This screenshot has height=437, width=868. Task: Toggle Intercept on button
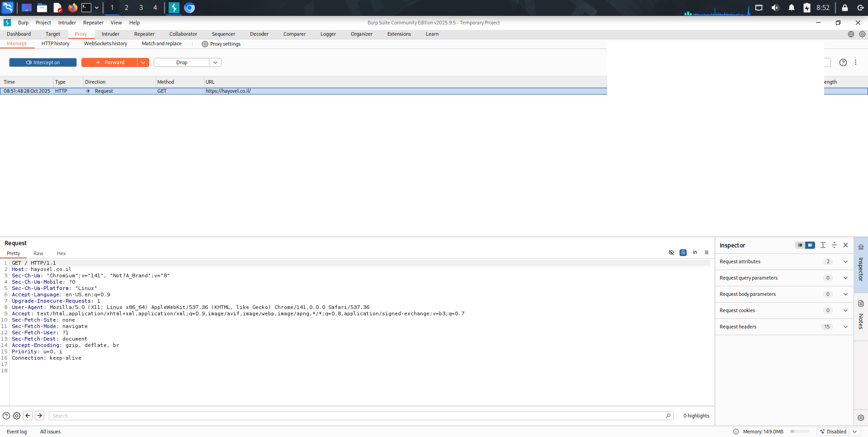(x=43, y=62)
